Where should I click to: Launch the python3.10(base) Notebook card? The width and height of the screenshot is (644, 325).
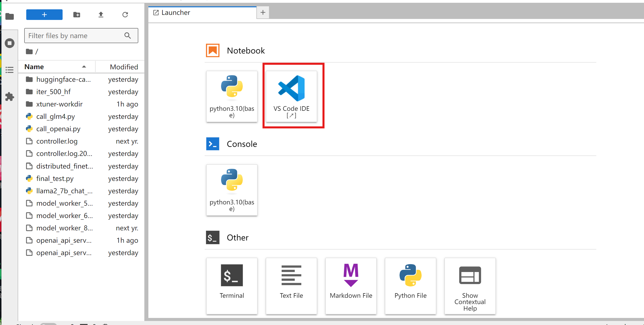(x=232, y=96)
